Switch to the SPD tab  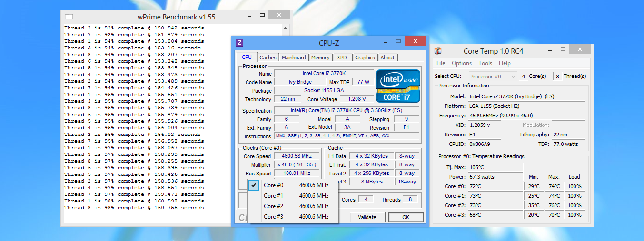(342, 58)
